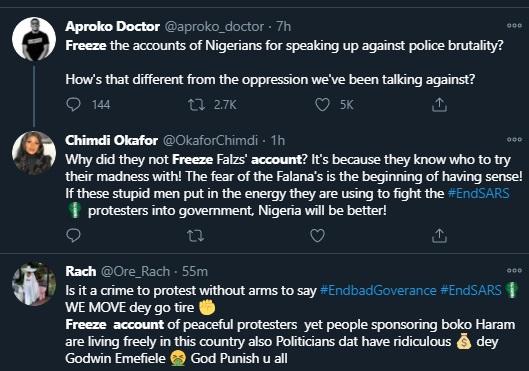529x371 pixels.
Task: Open the #EndSARS hashtag in Rach's tweet
Action: (471, 290)
